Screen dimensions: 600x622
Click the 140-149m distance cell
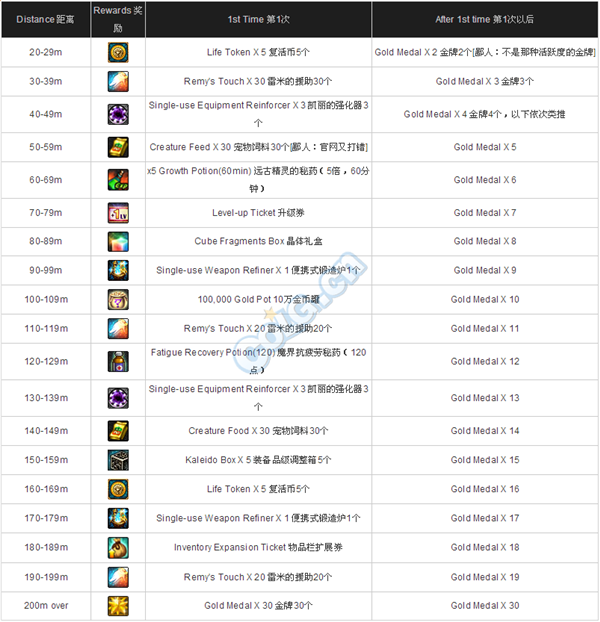(45, 431)
